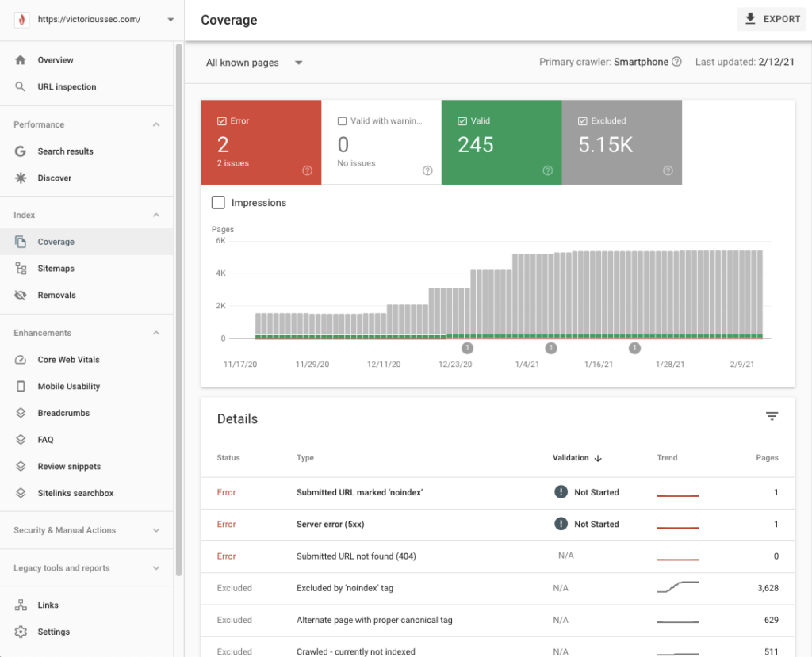This screenshot has height=657, width=812.
Task: Open the Core Web Vitals report
Action: (68, 360)
